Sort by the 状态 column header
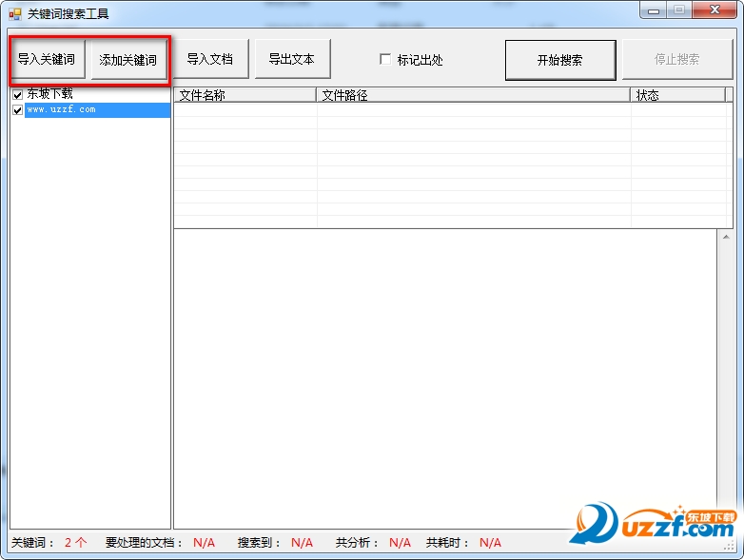This screenshot has height=560, width=744. pyautogui.click(x=678, y=95)
